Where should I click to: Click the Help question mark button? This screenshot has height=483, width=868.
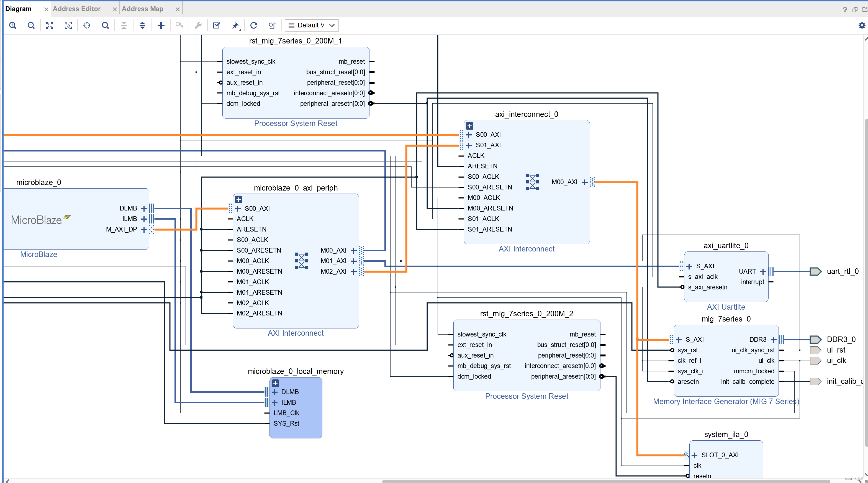(x=844, y=9)
